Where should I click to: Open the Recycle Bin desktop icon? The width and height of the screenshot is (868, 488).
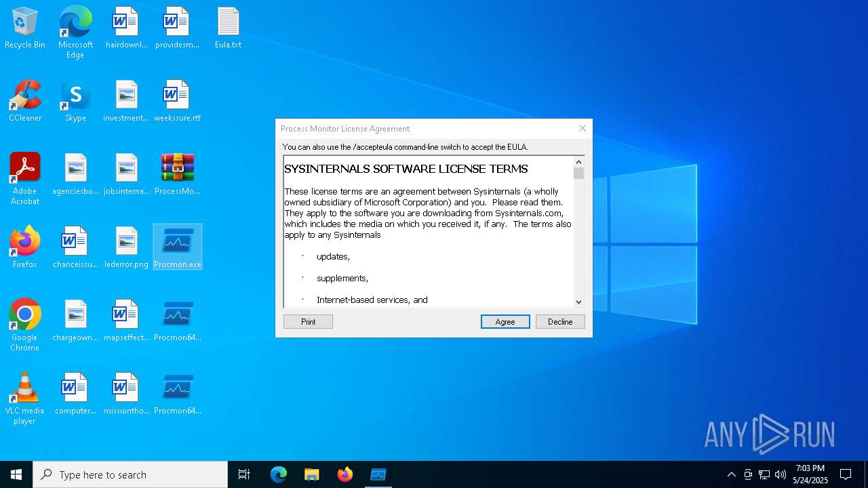25,28
